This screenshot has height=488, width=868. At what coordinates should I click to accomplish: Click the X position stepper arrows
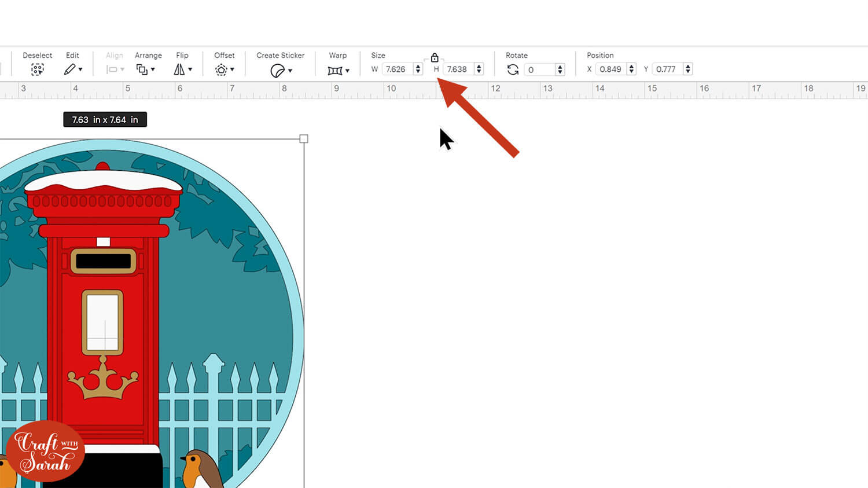631,69
